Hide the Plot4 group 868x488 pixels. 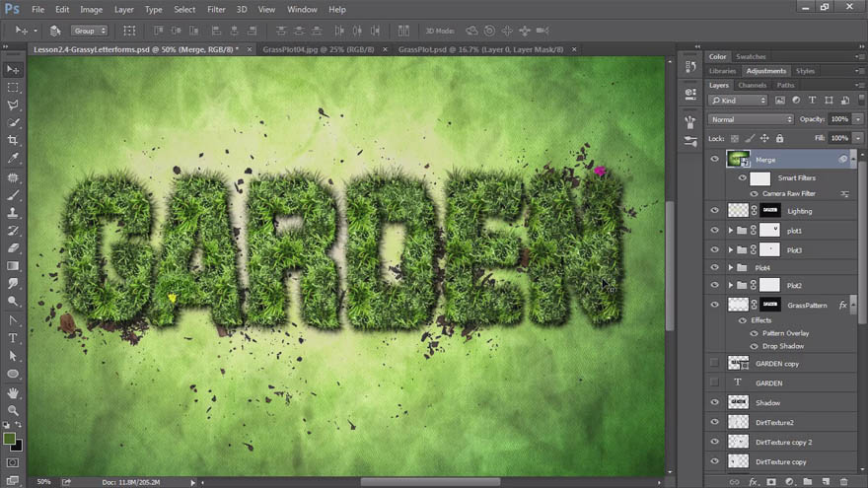(x=715, y=267)
